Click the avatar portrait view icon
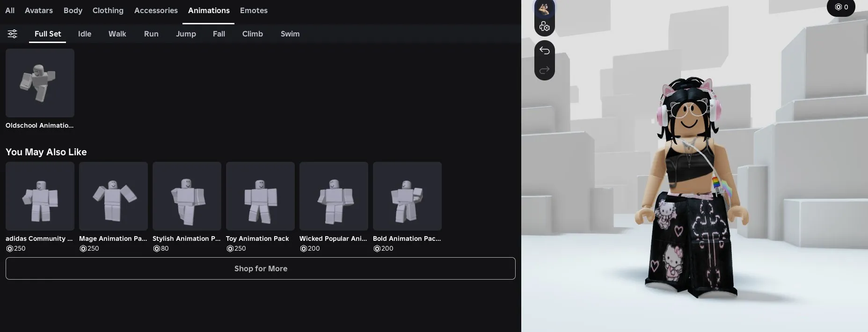The width and height of the screenshot is (868, 332). [x=544, y=8]
